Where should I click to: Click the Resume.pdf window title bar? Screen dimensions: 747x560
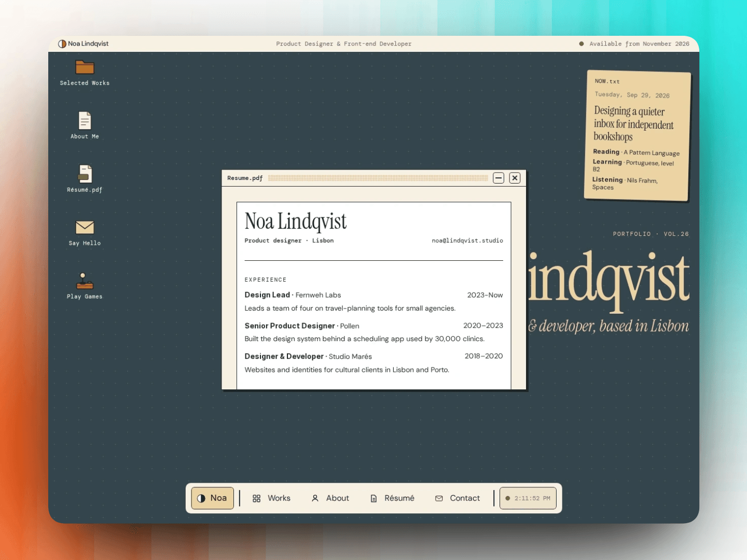point(374,178)
